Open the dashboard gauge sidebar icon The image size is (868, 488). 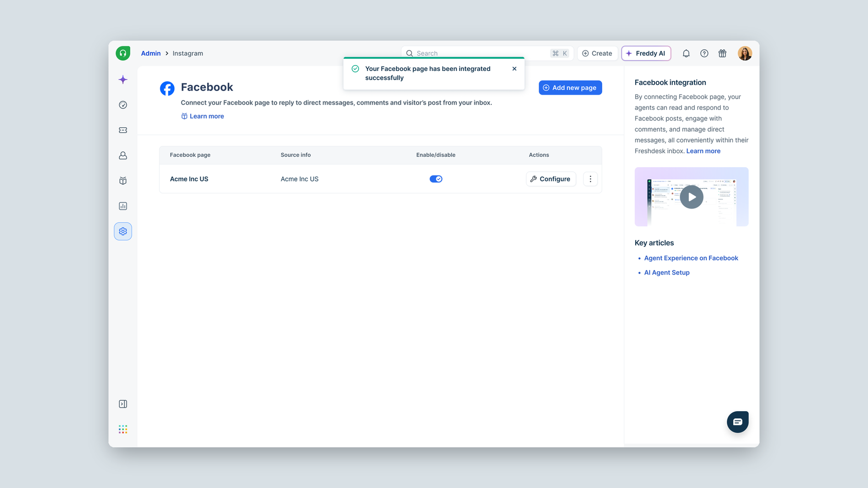[123, 105]
